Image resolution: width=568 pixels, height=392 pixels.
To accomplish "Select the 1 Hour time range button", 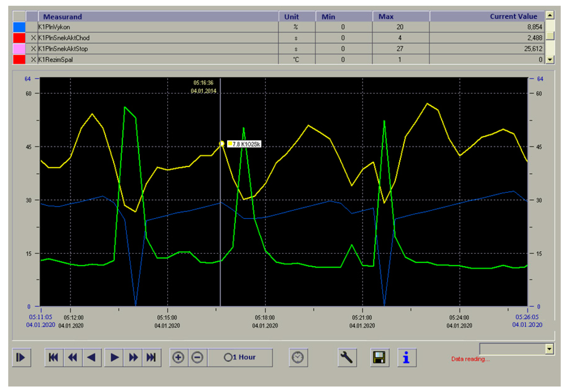I will tap(240, 357).
